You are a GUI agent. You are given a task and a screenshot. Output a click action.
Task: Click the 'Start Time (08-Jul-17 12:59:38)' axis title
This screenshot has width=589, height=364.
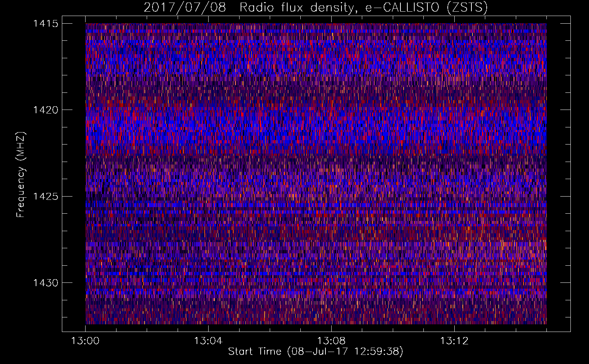pos(316,352)
